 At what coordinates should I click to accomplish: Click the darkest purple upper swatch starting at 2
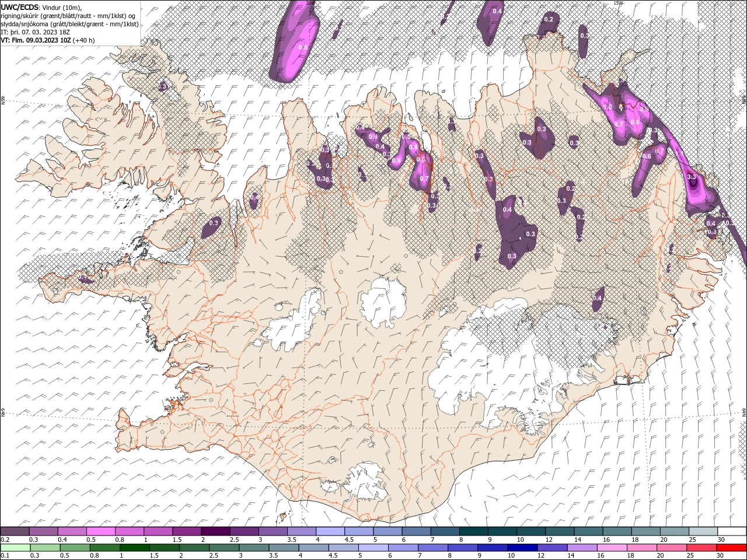click(x=215, y=531)
